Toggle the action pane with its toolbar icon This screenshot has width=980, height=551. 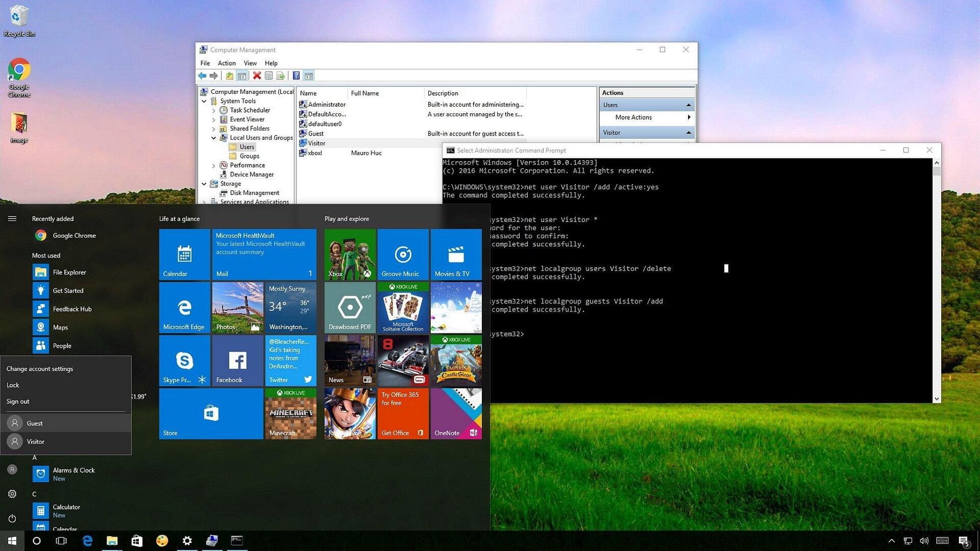309,76
